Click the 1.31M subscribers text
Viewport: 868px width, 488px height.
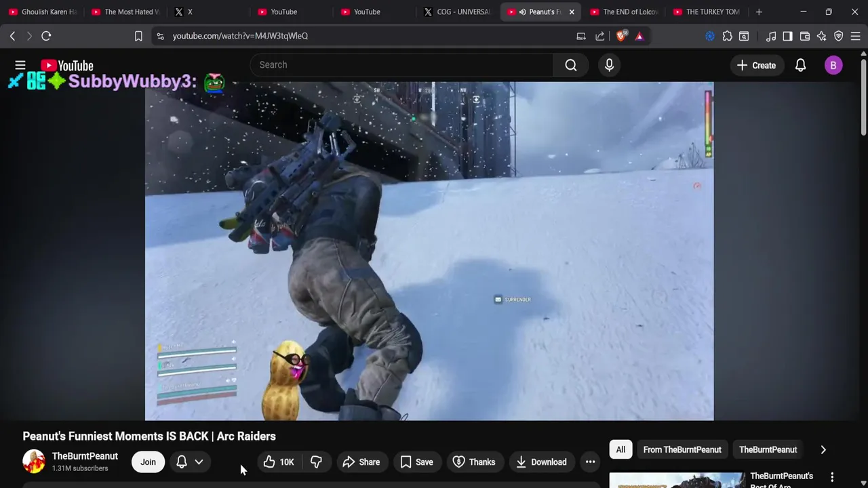80,468
